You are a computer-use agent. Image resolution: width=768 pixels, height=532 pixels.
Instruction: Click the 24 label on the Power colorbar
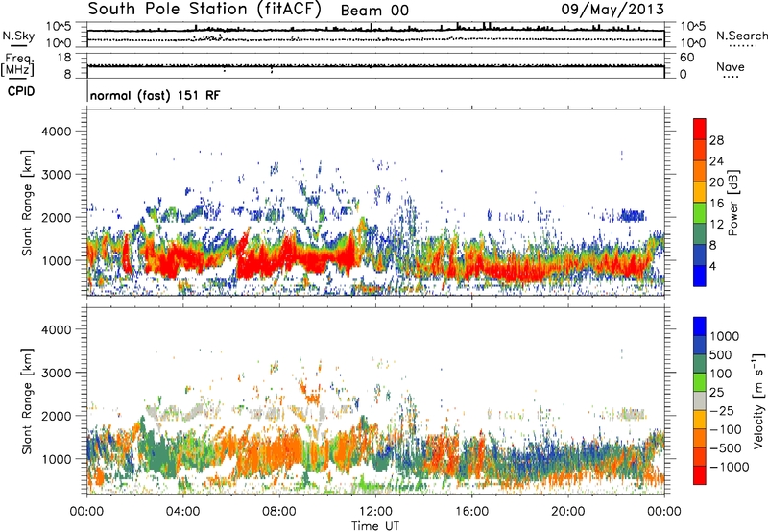(x=716, y=161)
